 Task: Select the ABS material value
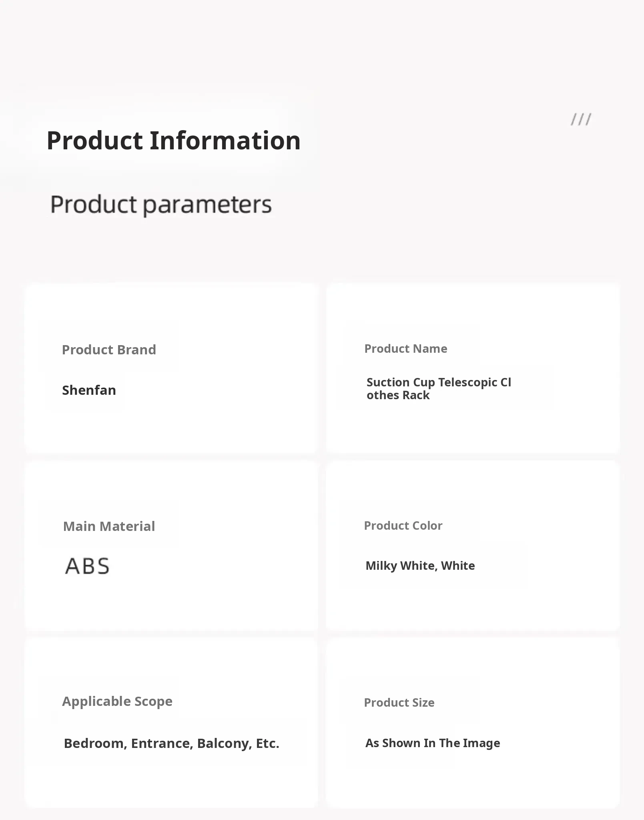tap(87, 566)
